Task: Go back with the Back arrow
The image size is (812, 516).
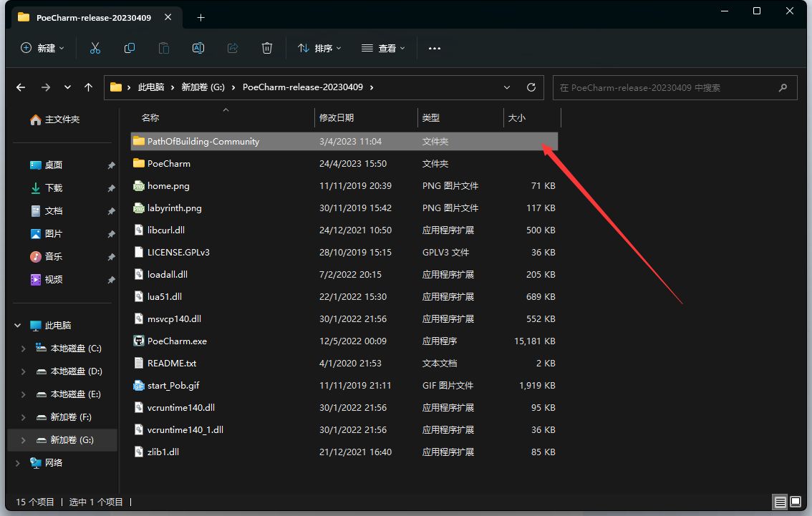Action: [x=21, y=87]
